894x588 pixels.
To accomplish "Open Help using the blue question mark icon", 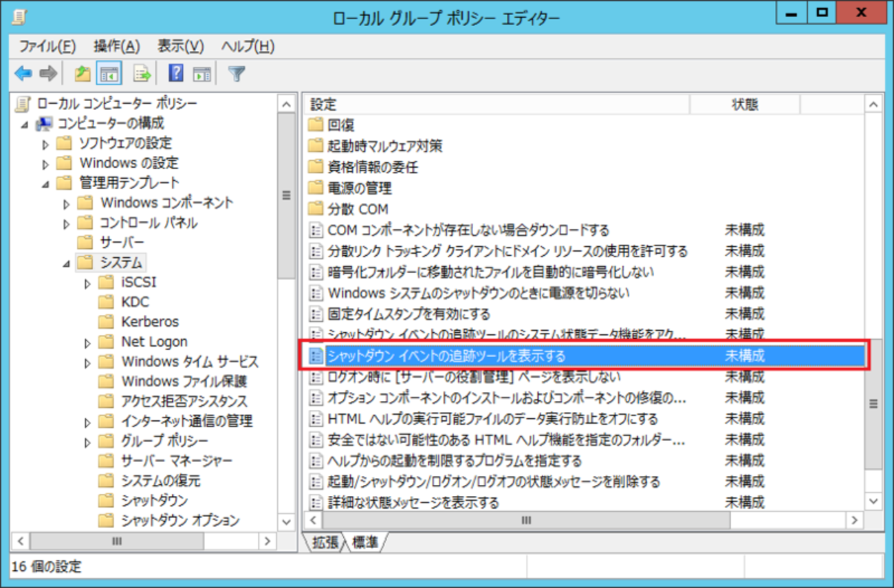I will point(176,74).
